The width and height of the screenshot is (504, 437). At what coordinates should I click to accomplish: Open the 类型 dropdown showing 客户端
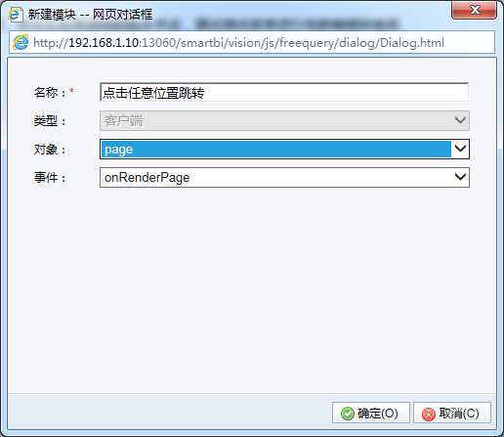[x=284, y=121]
